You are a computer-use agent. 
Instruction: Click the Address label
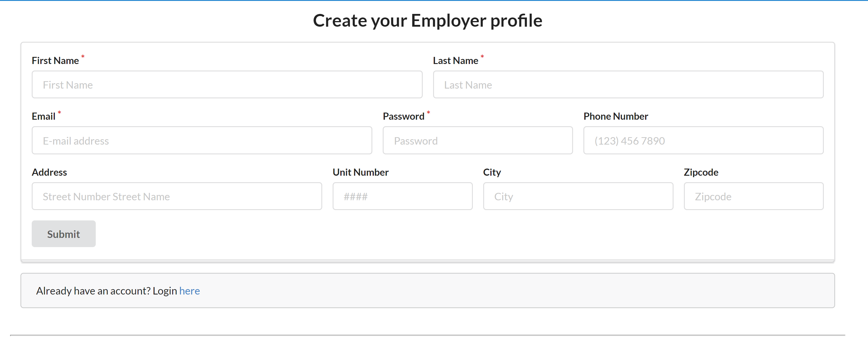coord(49,172)
